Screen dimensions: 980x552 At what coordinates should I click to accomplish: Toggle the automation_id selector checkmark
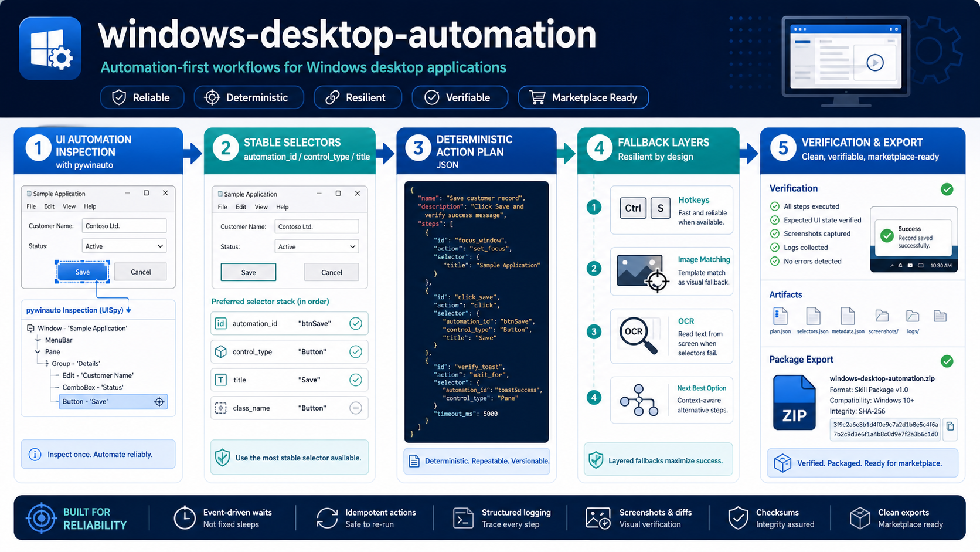[x=356, y=323]
